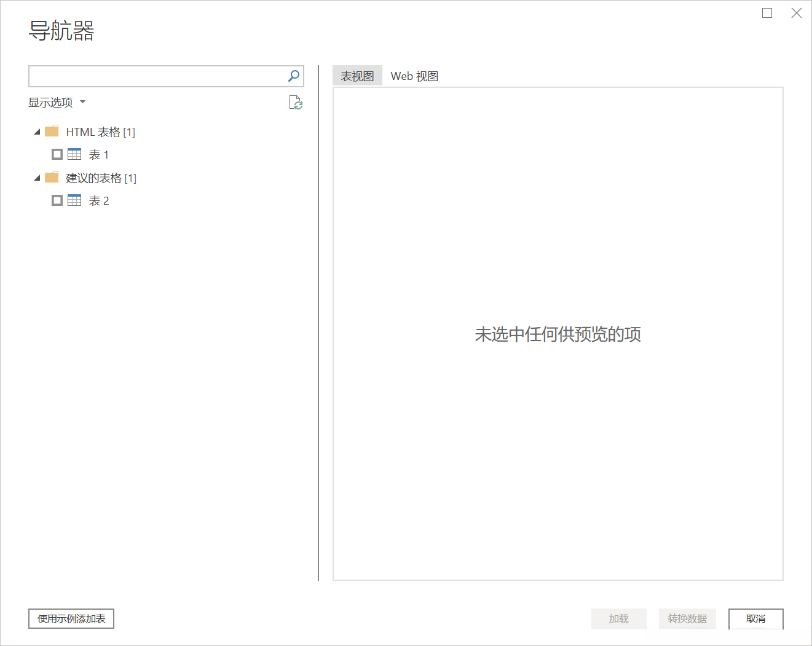This screenshot has width=812, height=646.
Task: Collapse the HTML 表格 [1] group
Action: tap(36, 131)
